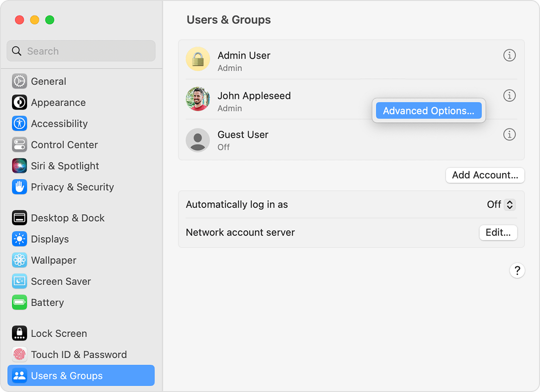Choose Advanced Options for John Appleseed
The image size is (540, 392).
click(428, 111)
